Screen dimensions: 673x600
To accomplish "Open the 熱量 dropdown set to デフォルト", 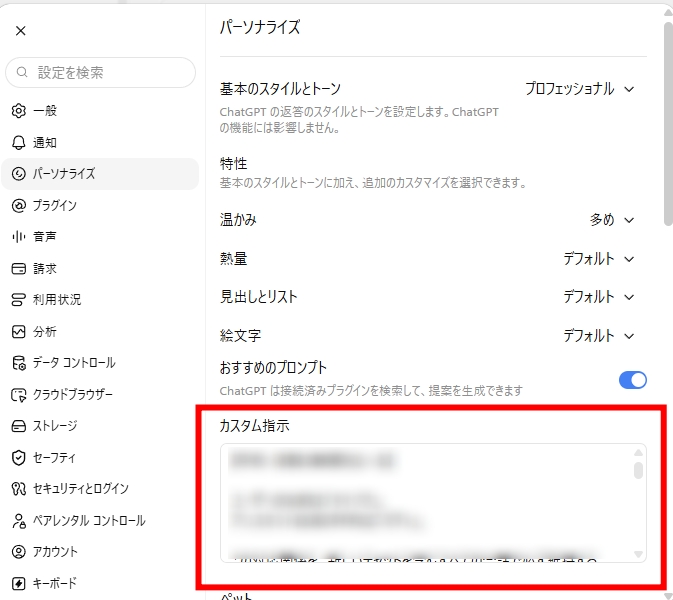I will 599,259.
